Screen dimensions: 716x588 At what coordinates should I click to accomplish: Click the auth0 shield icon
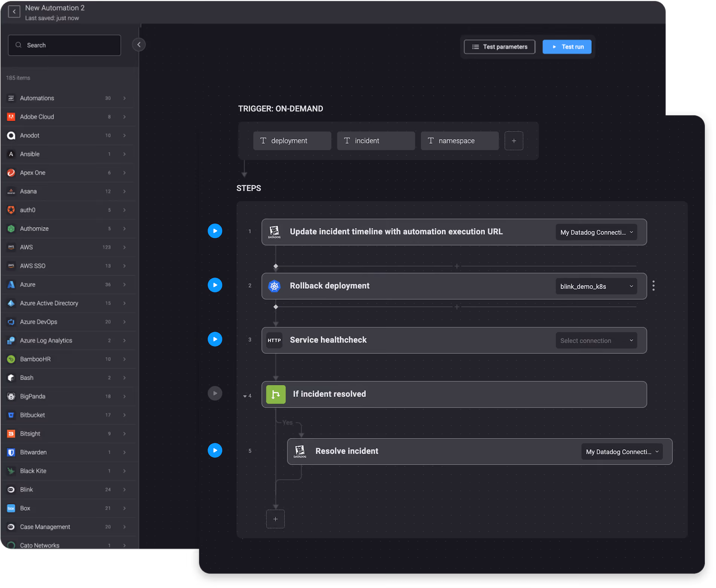(x=11, y=210)
